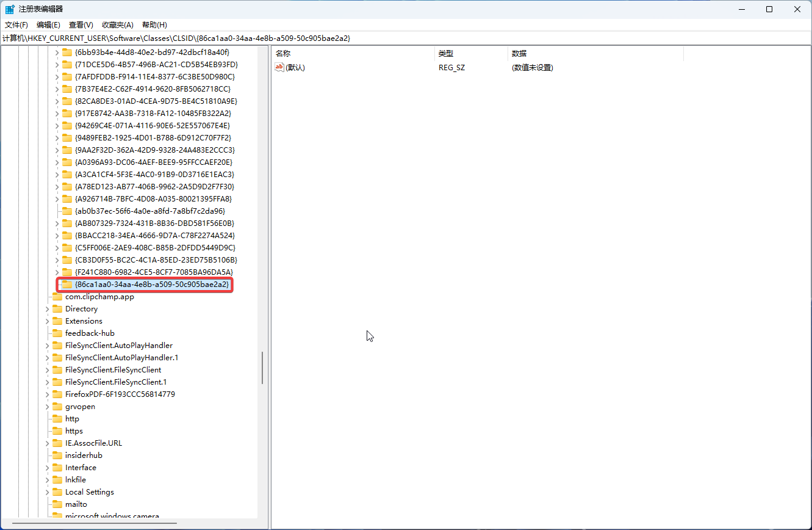
Task: Click folder icon next to http
Action: click(57, 419)
